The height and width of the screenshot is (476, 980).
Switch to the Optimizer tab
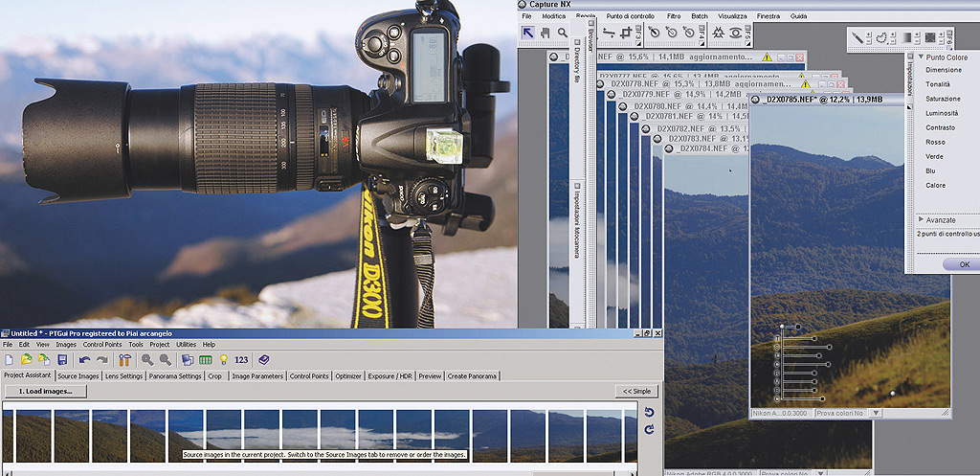click(348, 376)
